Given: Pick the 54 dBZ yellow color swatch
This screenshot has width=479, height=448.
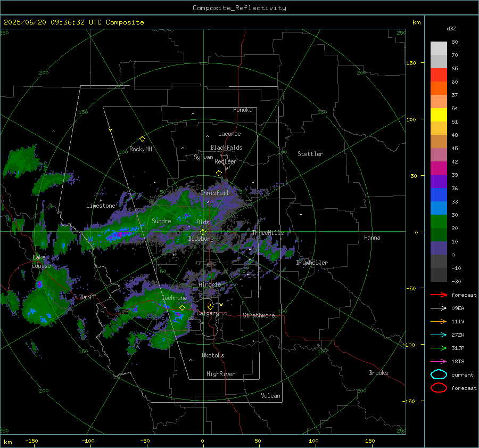Looking at the screenshot, I should pyautogui.click(x=439, y=115).
